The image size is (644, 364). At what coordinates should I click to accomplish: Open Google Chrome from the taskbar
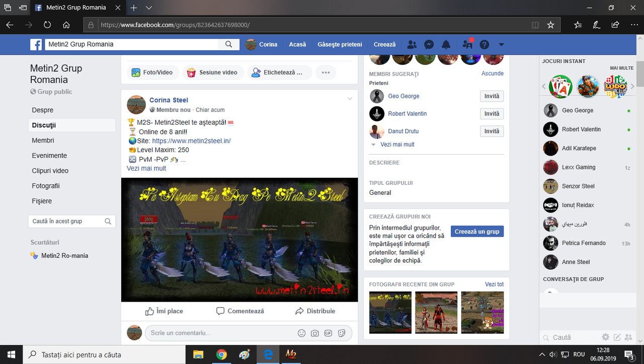coord(221,354)
